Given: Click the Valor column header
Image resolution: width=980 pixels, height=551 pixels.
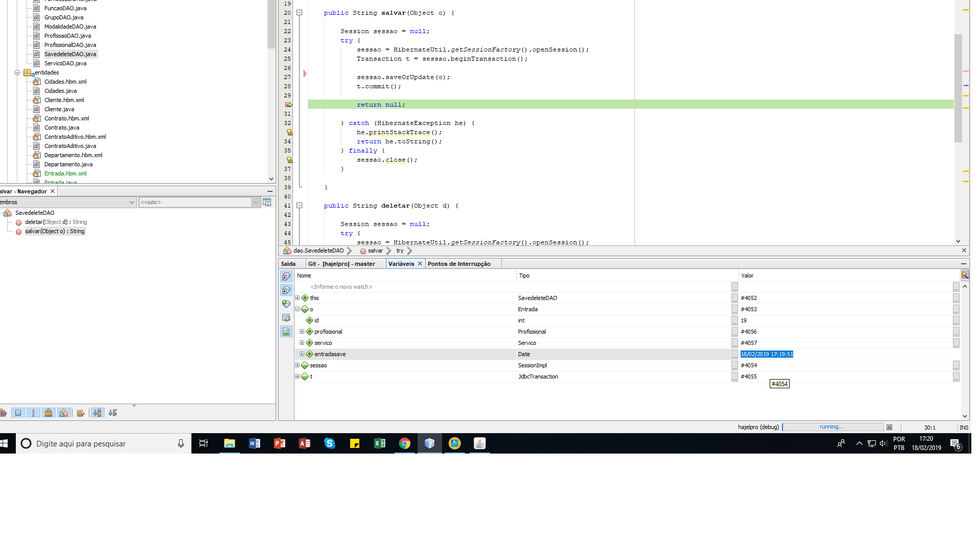Looking at the screenshot, I should [x=849, y=275].
